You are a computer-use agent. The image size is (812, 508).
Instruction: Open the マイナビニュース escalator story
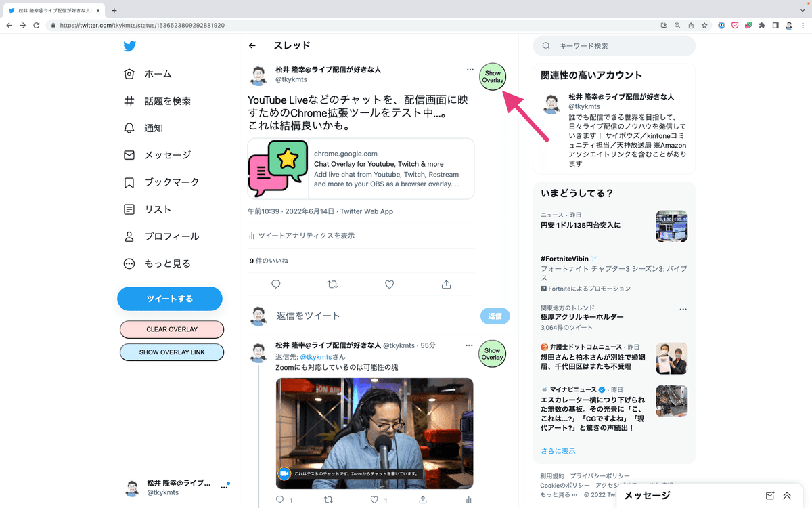(614, 408)
